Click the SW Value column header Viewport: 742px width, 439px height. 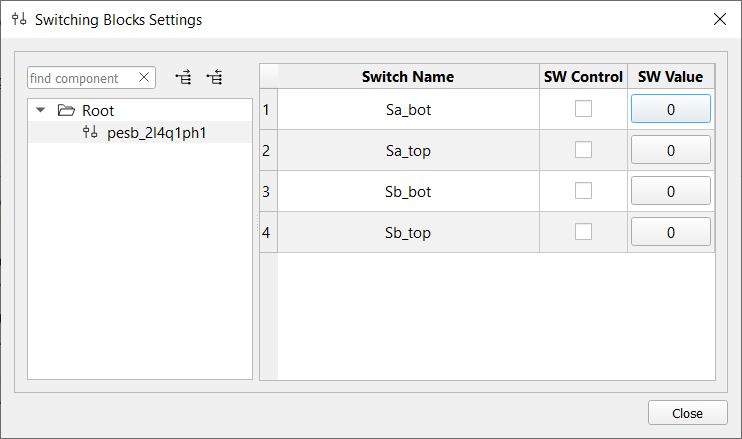point(670,77)
